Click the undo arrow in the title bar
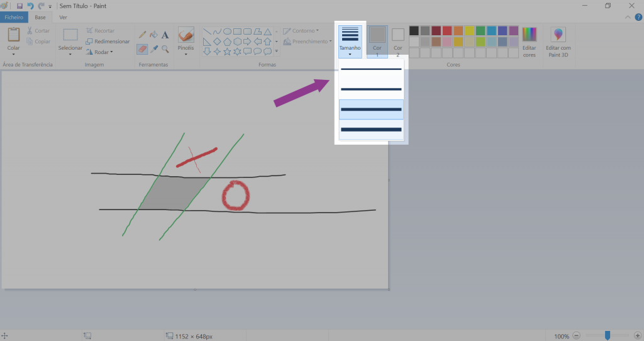The image size is (644, 341). click(30, 6)
